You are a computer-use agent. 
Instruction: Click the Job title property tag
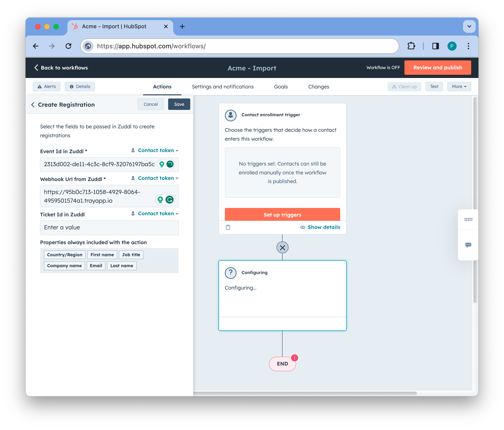pos(131,255)
